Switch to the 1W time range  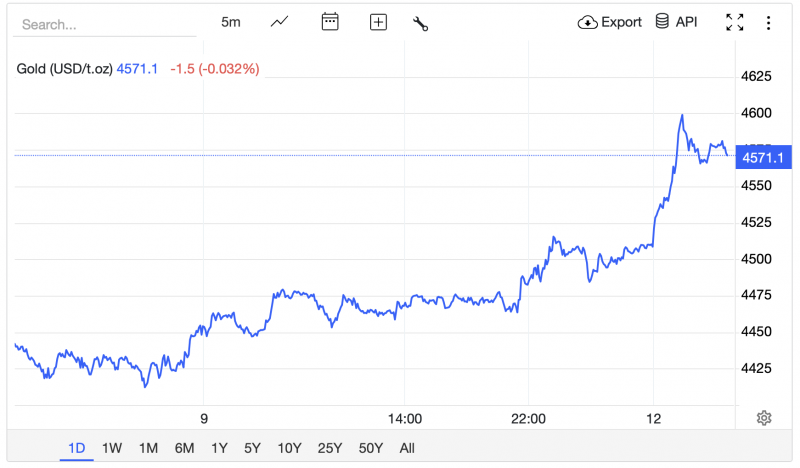[112, 448]
